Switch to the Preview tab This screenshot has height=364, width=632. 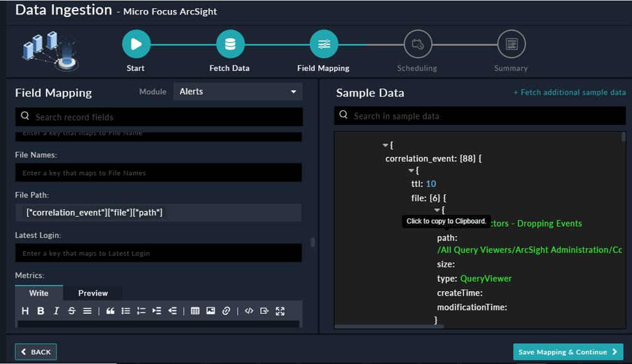93,293
